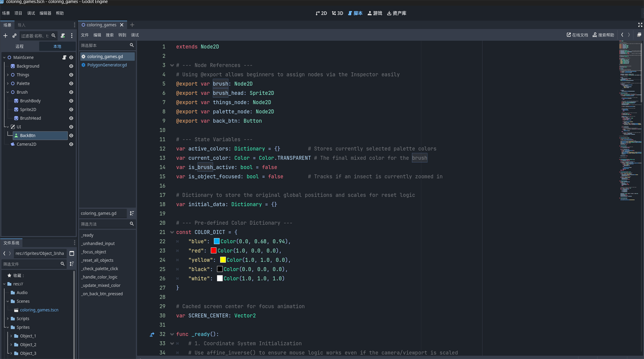
Task: Close the coloring_games scene tab
Action: (x=122, y=25)
